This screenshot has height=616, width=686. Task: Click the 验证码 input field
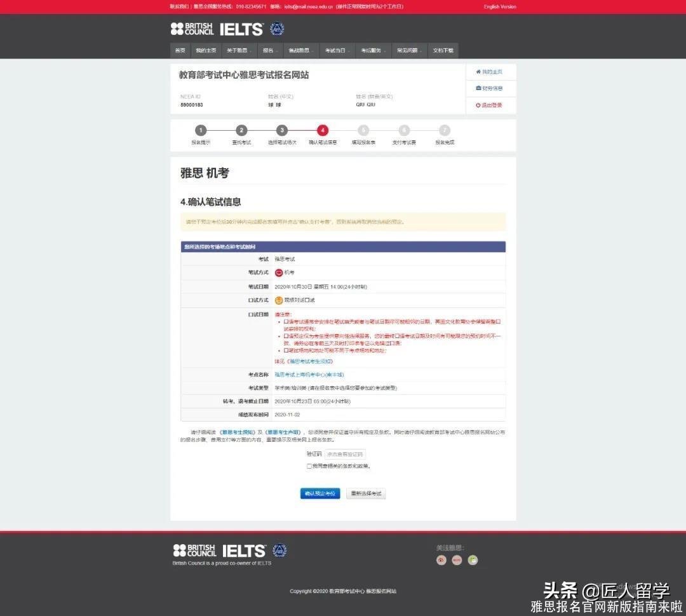346,454
